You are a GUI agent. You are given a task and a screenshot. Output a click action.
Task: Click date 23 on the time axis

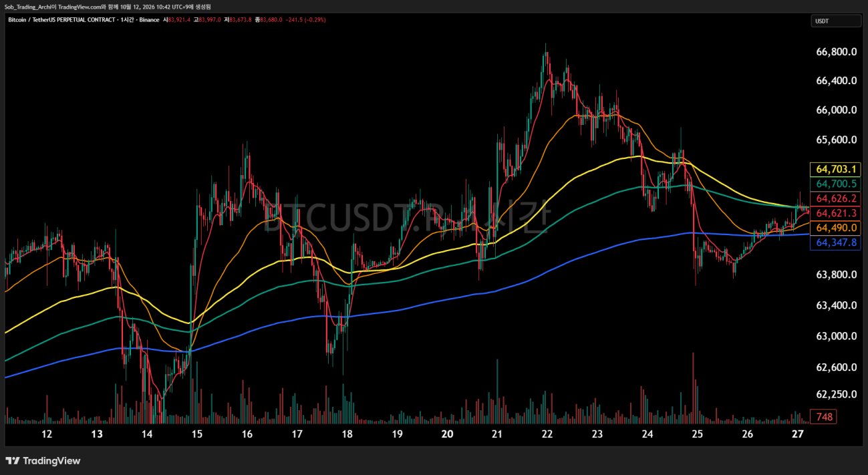(x=597, y=434)
